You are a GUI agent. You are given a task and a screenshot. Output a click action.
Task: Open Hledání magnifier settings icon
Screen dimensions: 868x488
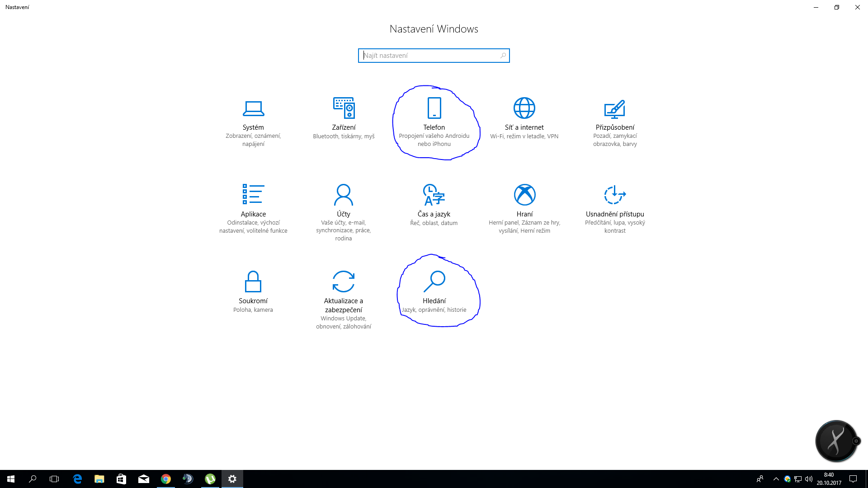(434, 282)
